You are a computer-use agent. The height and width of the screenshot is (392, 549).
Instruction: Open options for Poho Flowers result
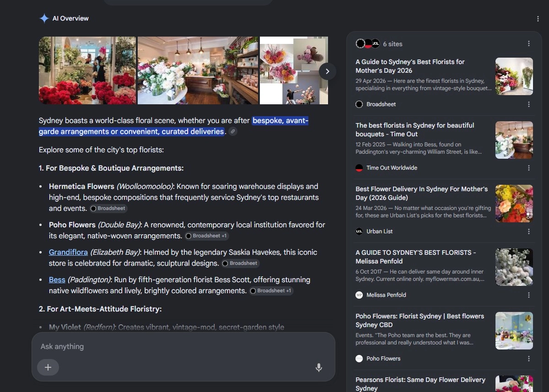point(529,359)
